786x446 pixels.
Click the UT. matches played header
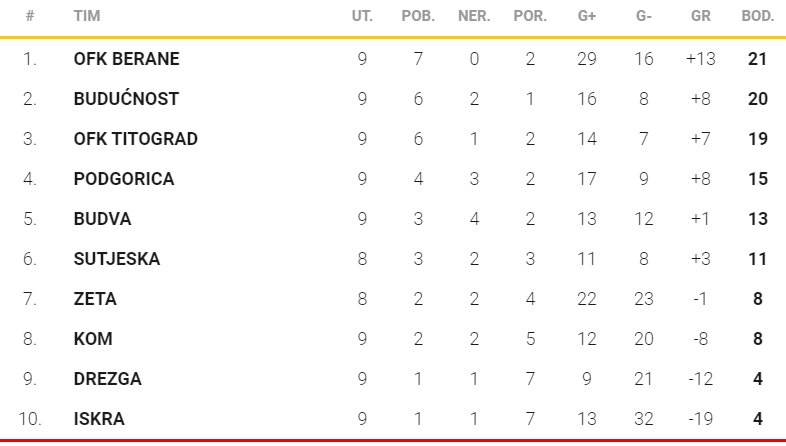tap(362, 17)
